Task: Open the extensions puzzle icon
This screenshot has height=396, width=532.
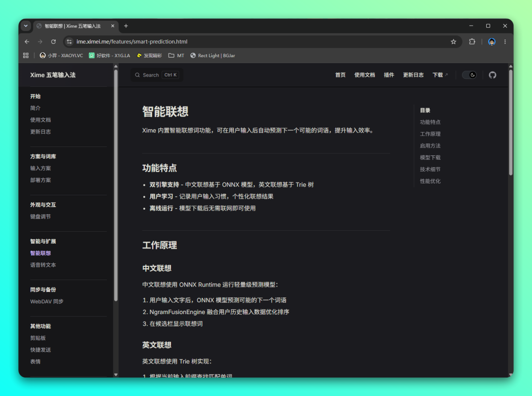Action: 472,42
